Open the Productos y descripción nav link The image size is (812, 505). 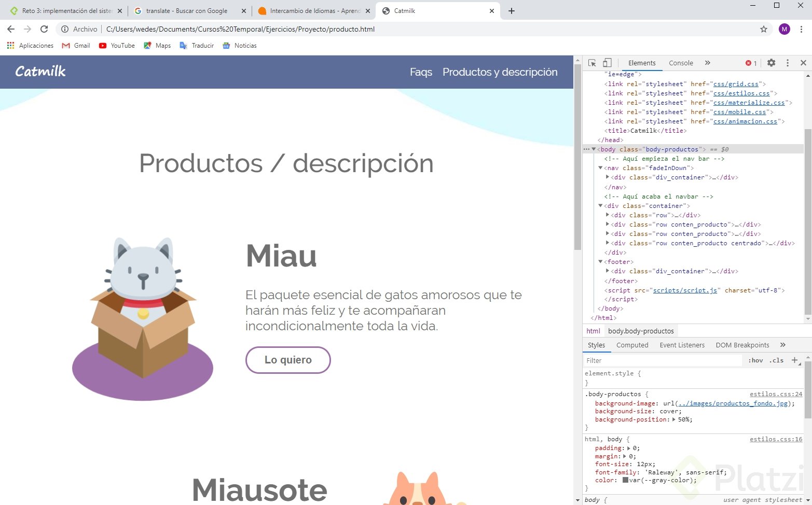500,72
